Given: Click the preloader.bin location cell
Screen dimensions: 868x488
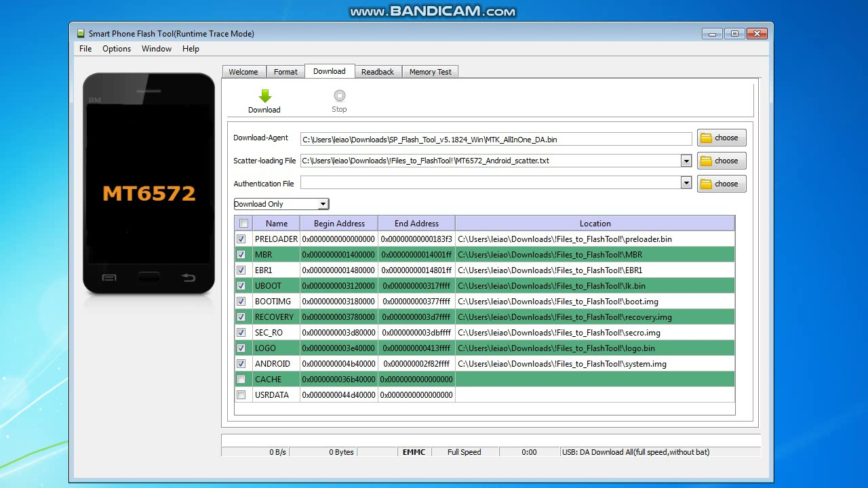Looking at the screenshot, I should (595, 239).
